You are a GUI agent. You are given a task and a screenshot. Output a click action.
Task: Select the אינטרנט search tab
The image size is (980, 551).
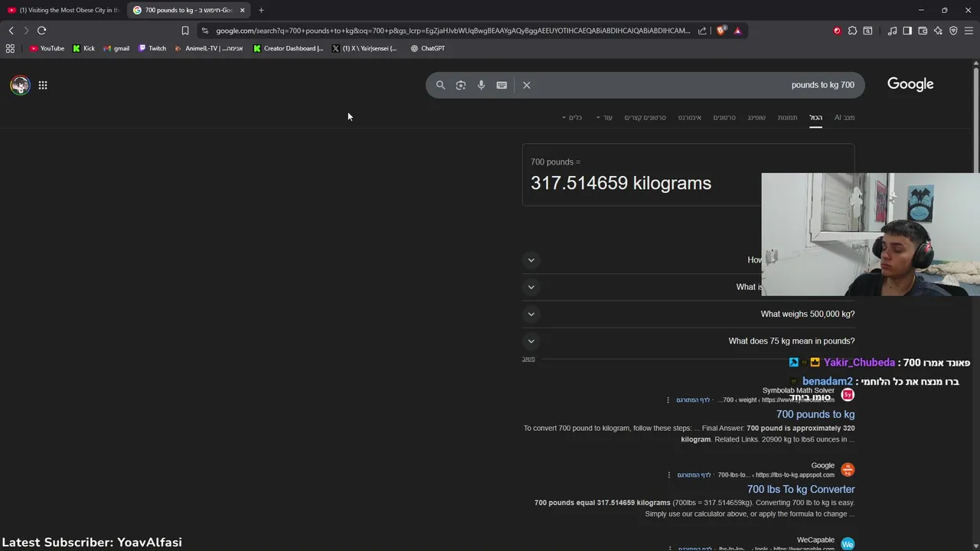click(689, 117)
